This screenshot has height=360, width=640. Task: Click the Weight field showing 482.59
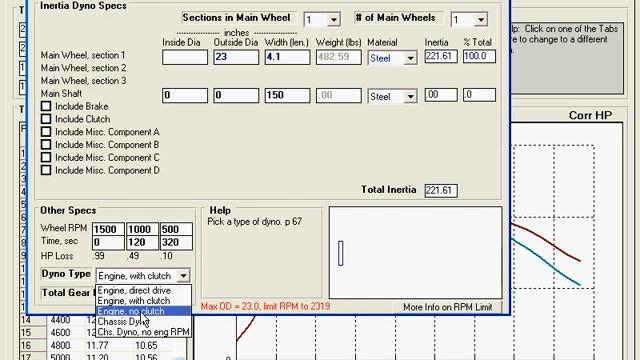coord(338,57)
